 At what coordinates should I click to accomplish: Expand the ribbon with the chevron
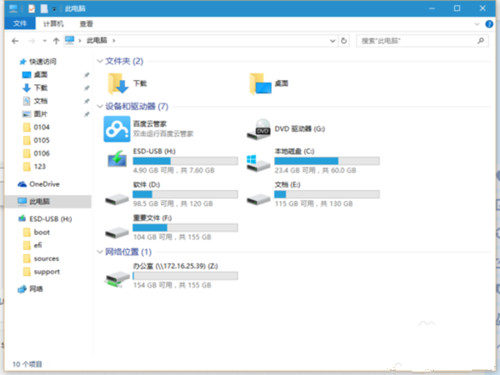tap(477, 24)
